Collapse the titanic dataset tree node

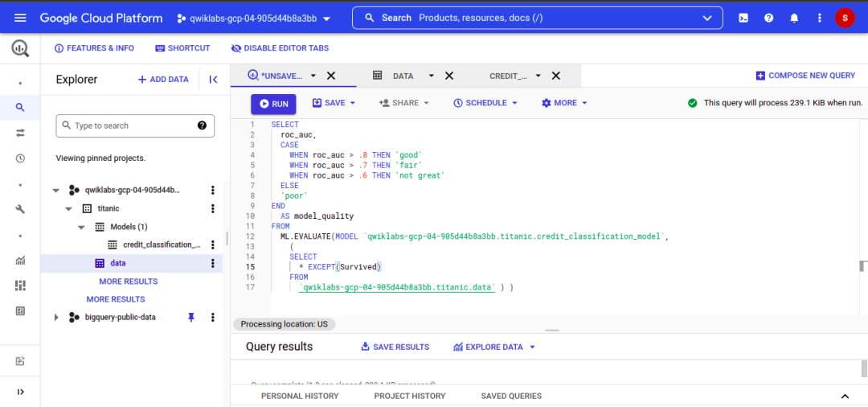pos(68,208)
